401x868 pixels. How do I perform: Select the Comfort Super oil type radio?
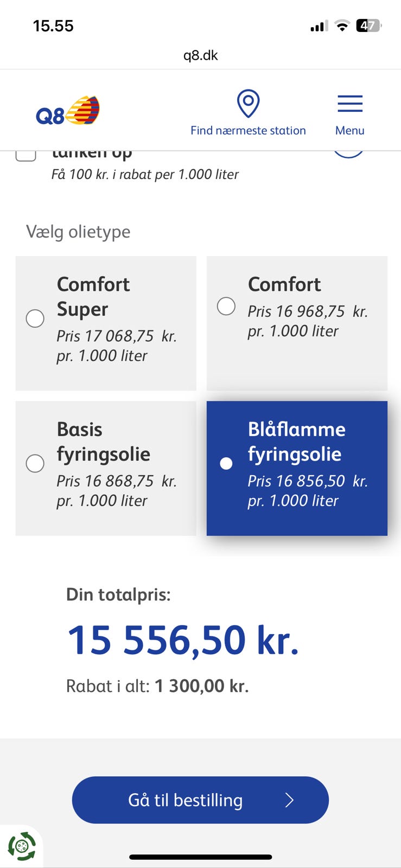pyautogui.click(x=35, y=318)
